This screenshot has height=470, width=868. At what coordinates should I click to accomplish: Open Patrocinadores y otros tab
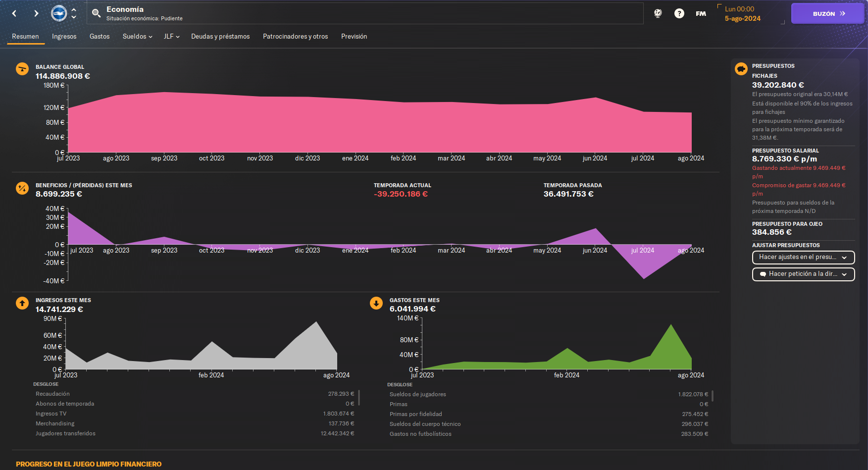pyautogui.click(x=296, y=36)
